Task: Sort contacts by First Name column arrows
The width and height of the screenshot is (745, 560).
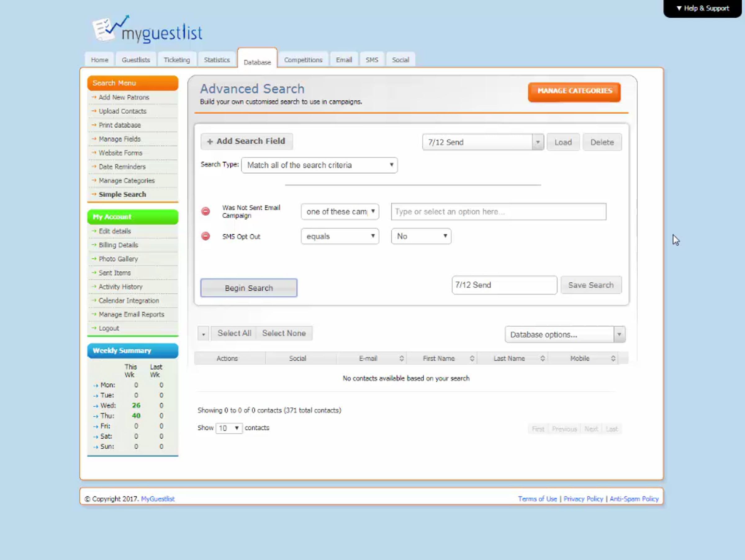Action: pyautogui.click(x=472, y=359)
